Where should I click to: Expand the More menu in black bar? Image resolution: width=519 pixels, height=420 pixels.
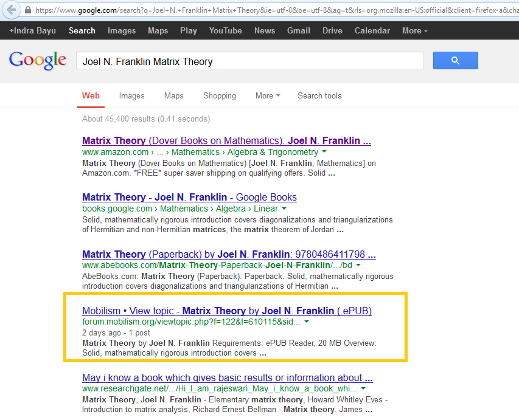(x=415, y=31)
